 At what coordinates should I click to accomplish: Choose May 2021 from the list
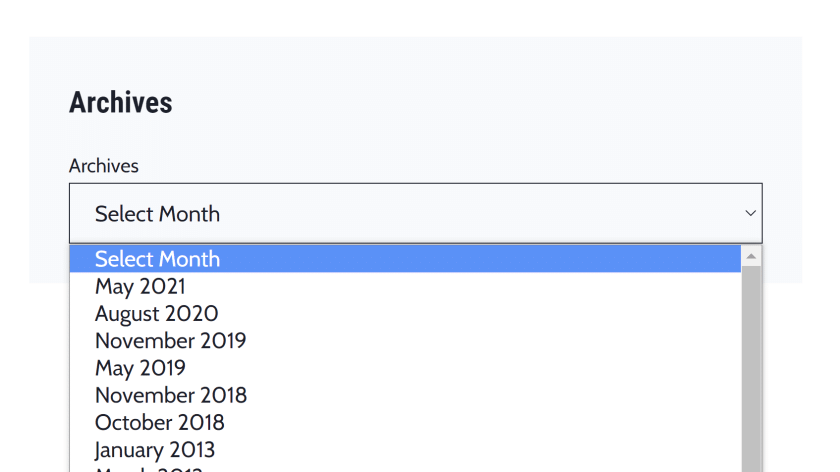pos(140,287)
